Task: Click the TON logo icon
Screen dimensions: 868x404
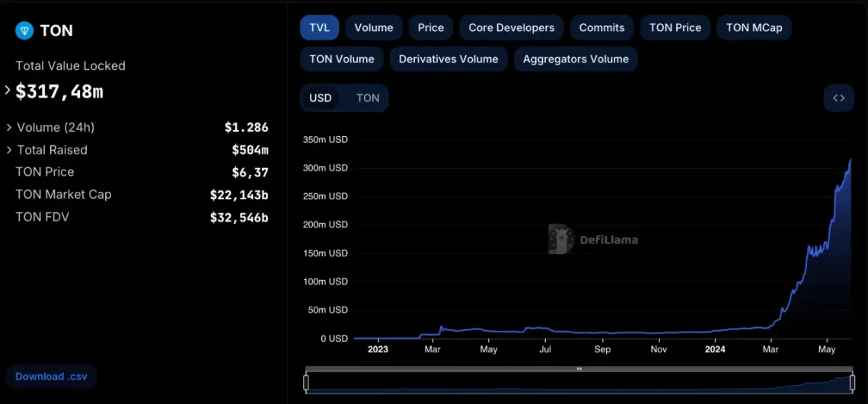Action: tap(24, 30)
